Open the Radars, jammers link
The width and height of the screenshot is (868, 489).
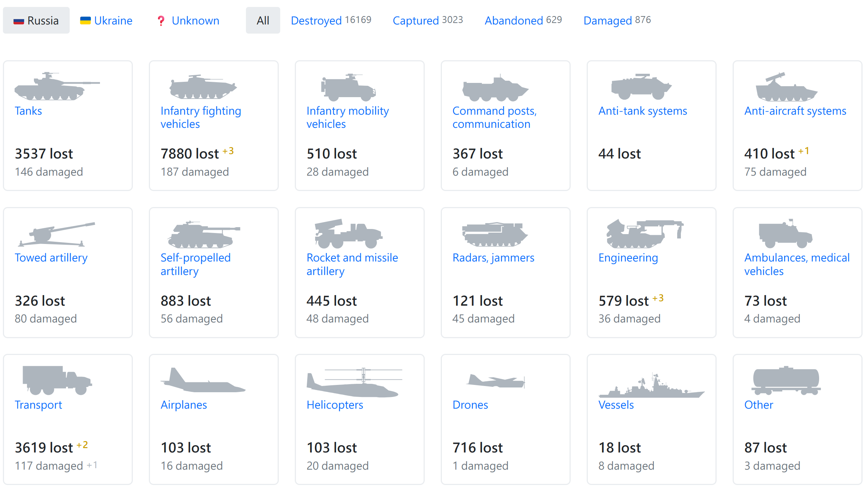[x=493, y=258]
